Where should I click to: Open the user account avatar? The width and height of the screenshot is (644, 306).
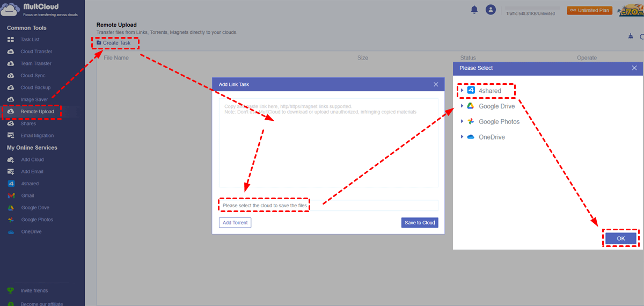pyautogui.click(x=491, y=10)
